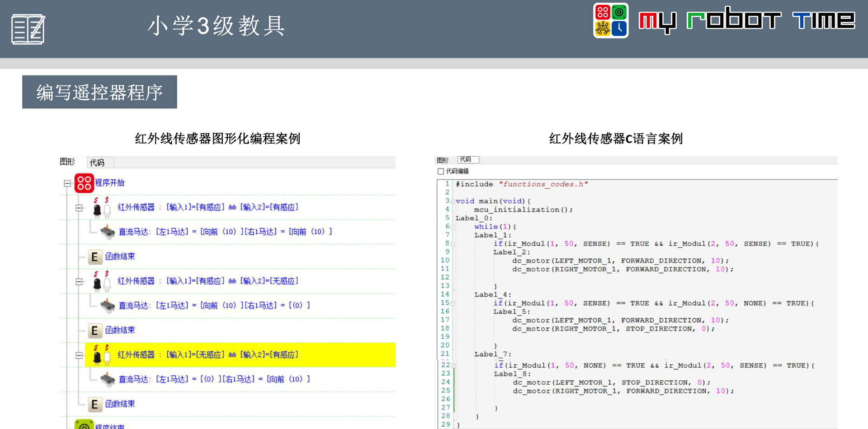Select the yellow highlighted sensor row
This screenshot has height=429, width=868.
(x=240, y=355)
